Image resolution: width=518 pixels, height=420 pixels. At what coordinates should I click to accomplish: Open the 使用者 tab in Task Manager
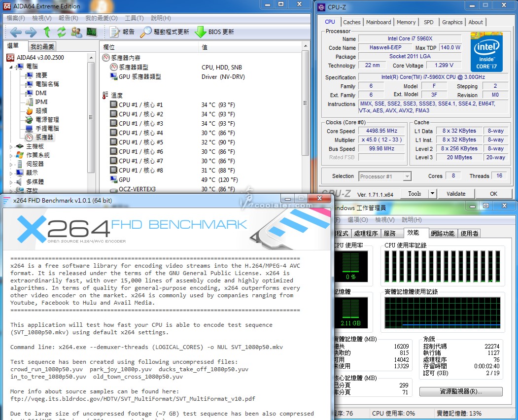coord(469,234)
